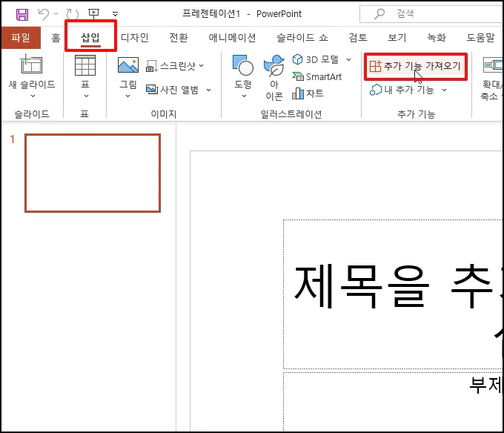
Task: Click the 도형 shapes icon
Action: tap(242, 65)
